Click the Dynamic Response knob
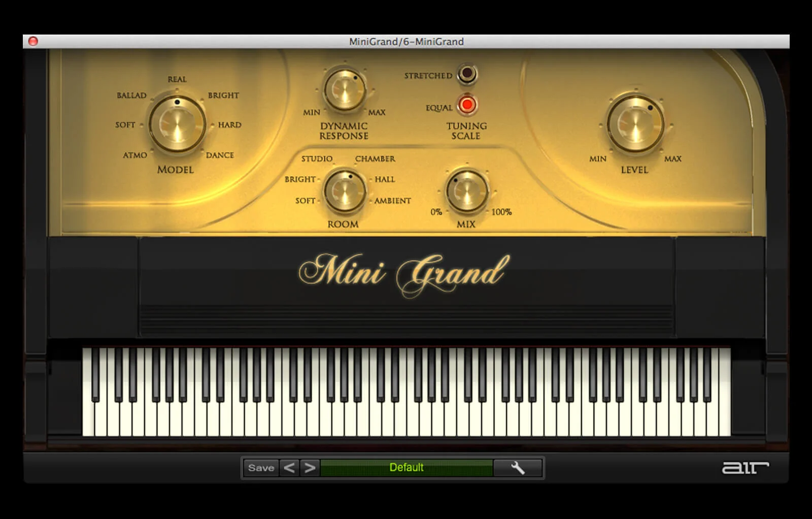Image resolution: width=812 pixels, height=519 pixels. (x=345, y=90)
